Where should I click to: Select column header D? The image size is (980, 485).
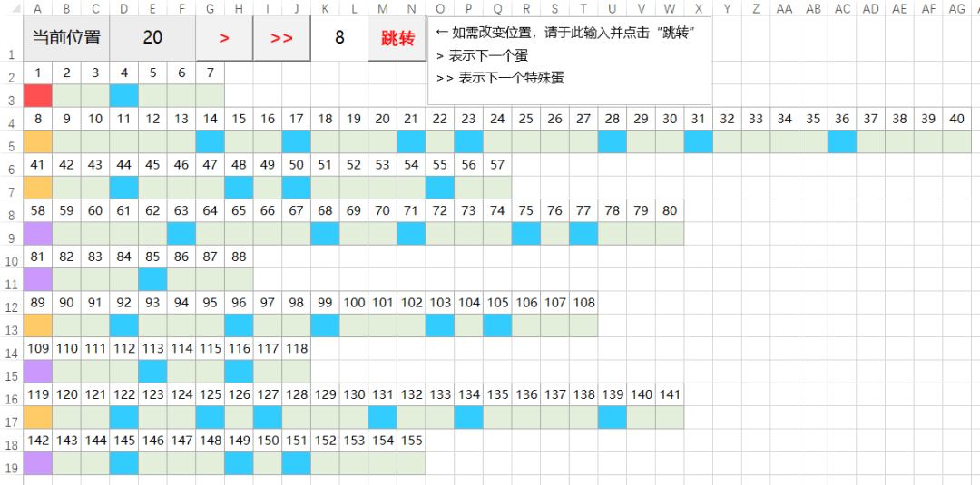click(124, 7)
